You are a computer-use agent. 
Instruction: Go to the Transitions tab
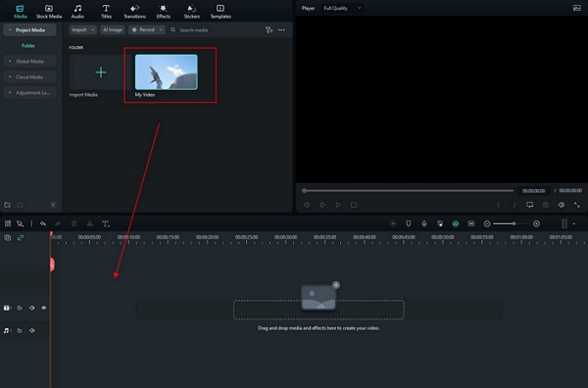pyautogui.click(x=134, y=12)
